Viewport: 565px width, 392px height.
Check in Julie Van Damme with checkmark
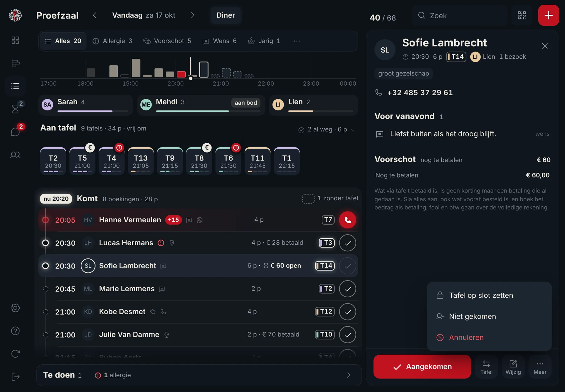(x=347, y=335)
